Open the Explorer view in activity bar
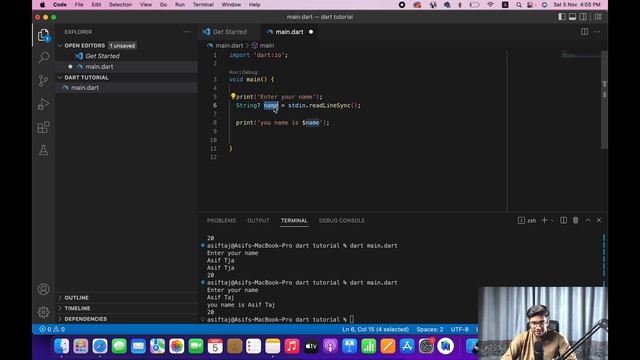Viewport: 640px width, 360px height. point(43,35)
